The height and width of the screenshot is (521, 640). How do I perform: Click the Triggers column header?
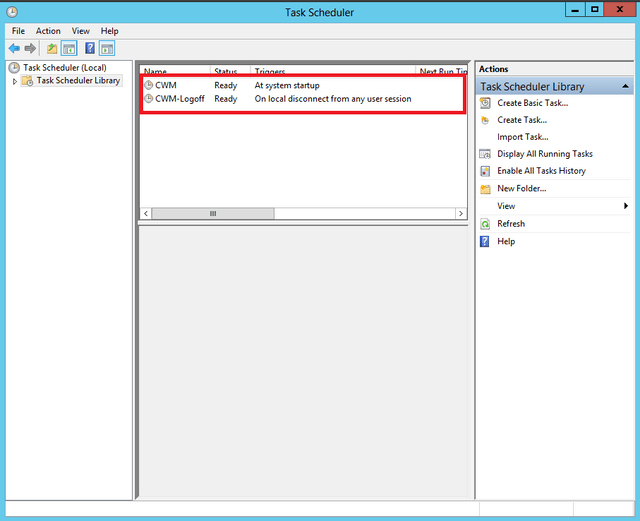click(x=333, y=70)
